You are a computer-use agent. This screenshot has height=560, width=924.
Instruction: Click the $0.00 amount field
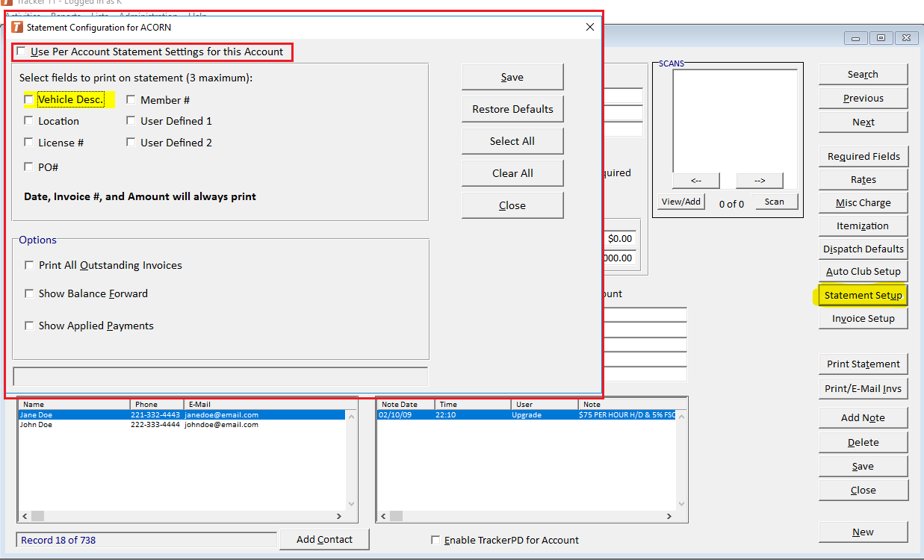point(619,238)
